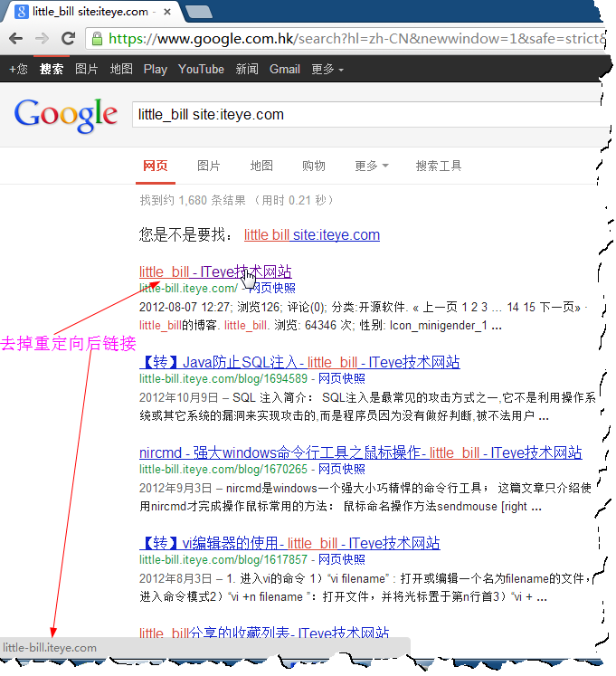Click the browser forward arrow
616x676 pixels.
coord(42,39)
